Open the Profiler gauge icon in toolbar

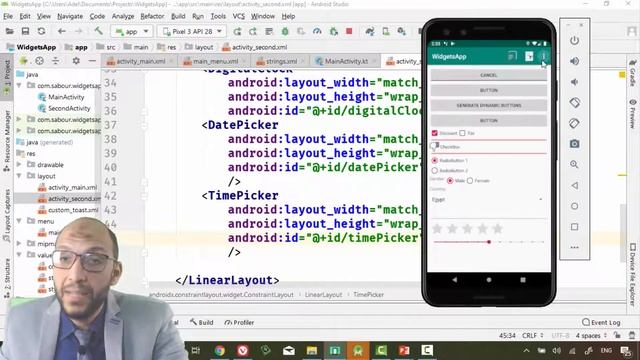click(x=317, y=31)
